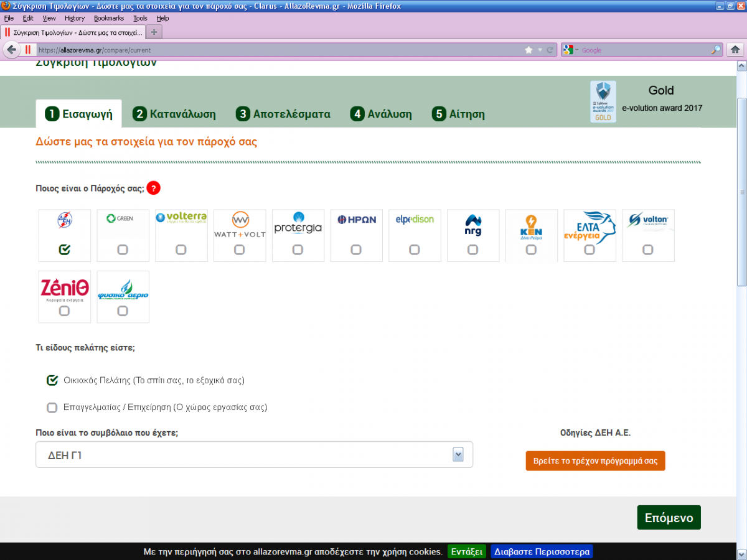Check the KEN provider checkbox
This screenshot has height=560, width=747.
[531, 250]
